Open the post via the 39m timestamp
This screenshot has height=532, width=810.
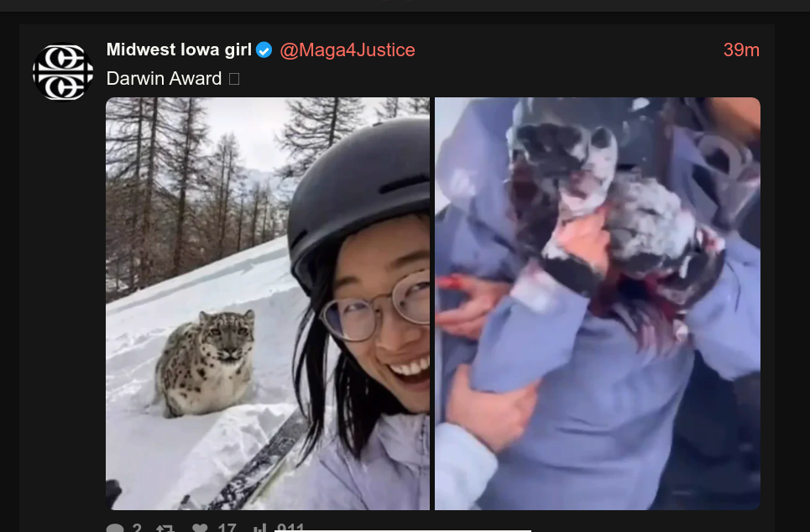point(741,50)
